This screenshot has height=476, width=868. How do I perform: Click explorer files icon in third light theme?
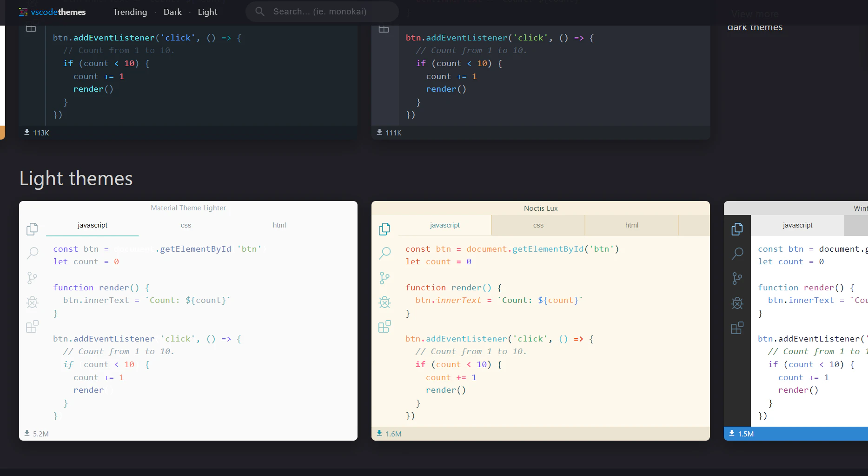(x=737, y=229)
